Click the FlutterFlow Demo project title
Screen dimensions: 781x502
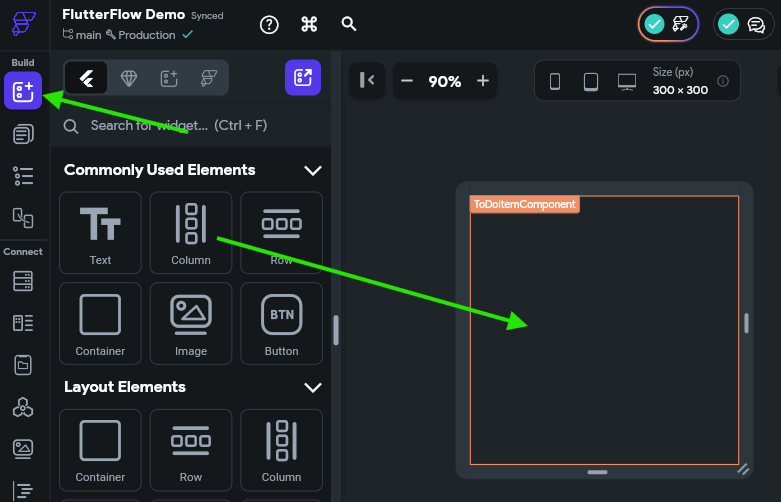tap(124, 14)
